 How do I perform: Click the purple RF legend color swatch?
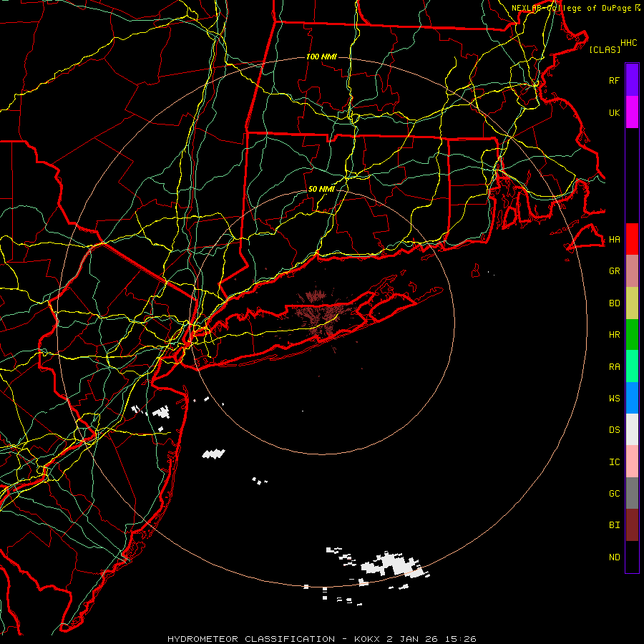click(632, 80)
